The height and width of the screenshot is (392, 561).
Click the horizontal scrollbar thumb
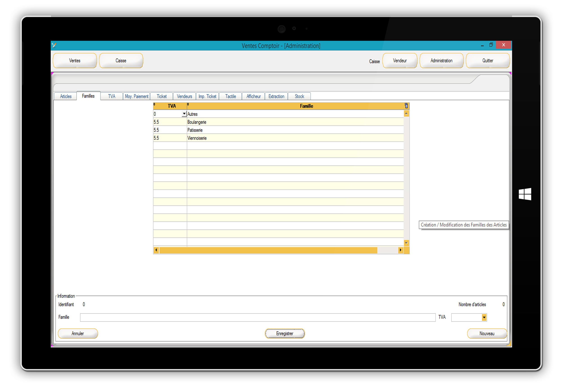click(x=268, y=250)
